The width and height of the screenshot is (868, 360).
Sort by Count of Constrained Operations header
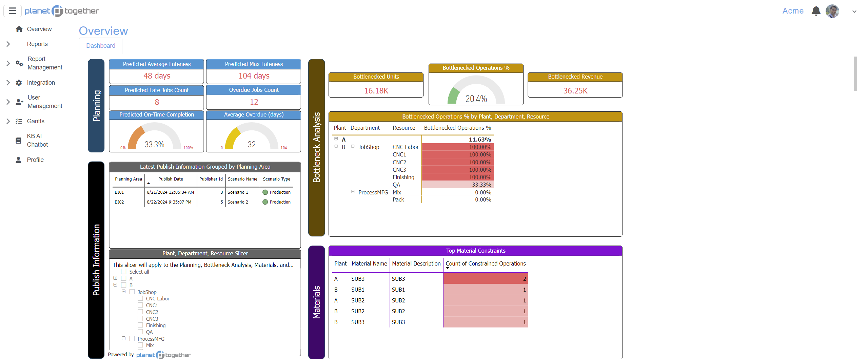tap(486, 264)
